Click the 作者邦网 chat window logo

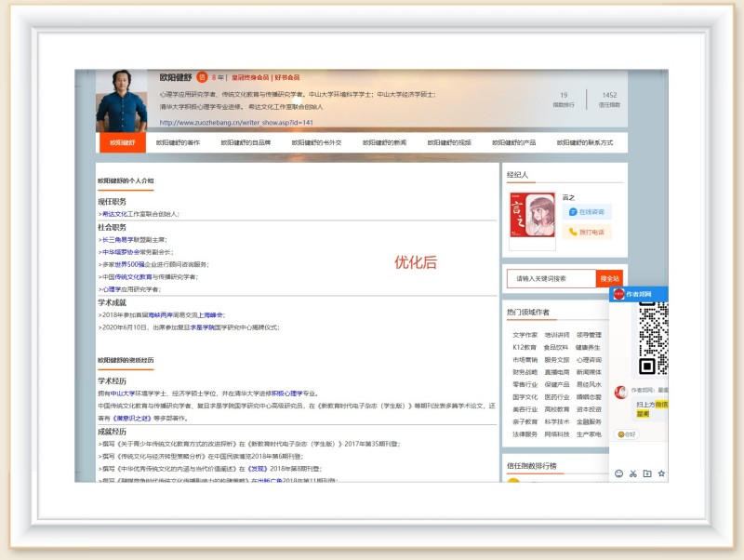(x=618, y=295)
